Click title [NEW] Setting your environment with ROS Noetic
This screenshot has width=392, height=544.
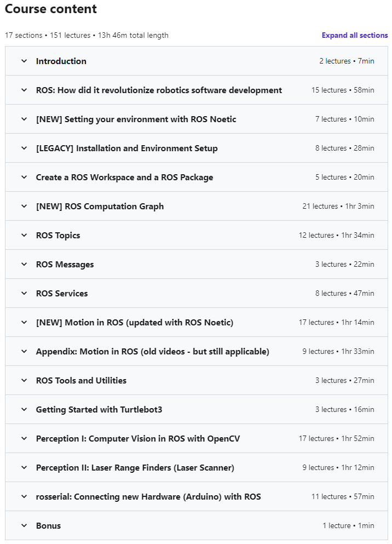136,119
